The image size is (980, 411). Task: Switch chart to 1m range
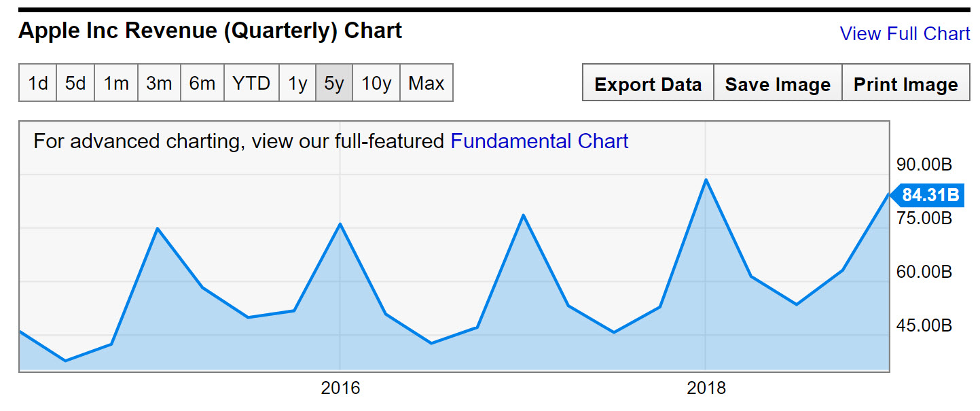(x=116, y=84)
